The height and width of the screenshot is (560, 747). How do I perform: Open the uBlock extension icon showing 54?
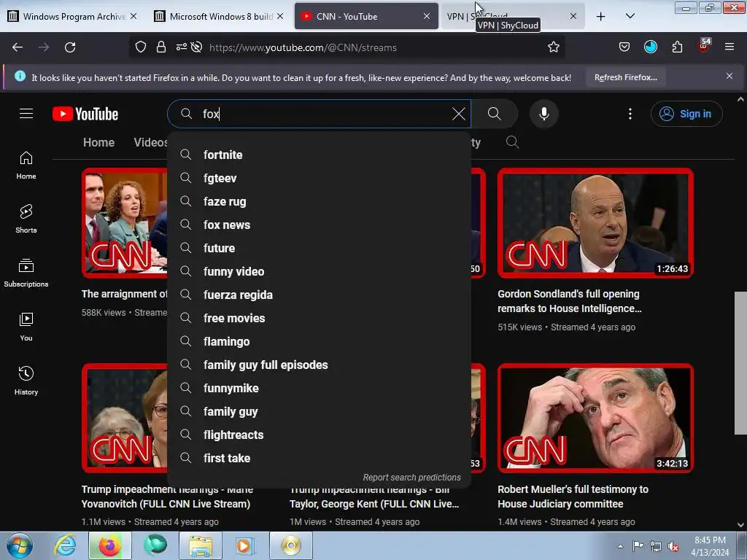[703, 46]
